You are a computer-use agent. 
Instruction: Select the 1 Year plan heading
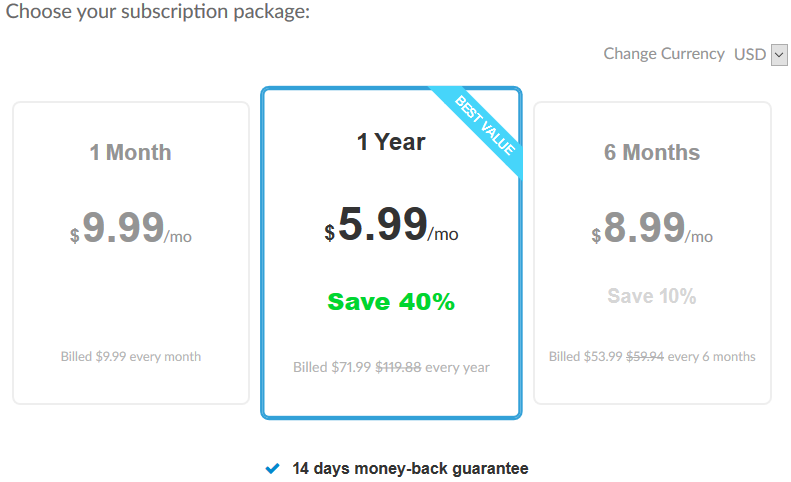pos(391,142)
